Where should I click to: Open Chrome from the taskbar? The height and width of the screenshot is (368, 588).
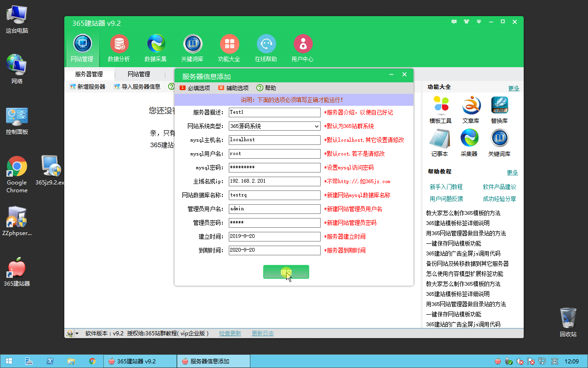point(92,361)
